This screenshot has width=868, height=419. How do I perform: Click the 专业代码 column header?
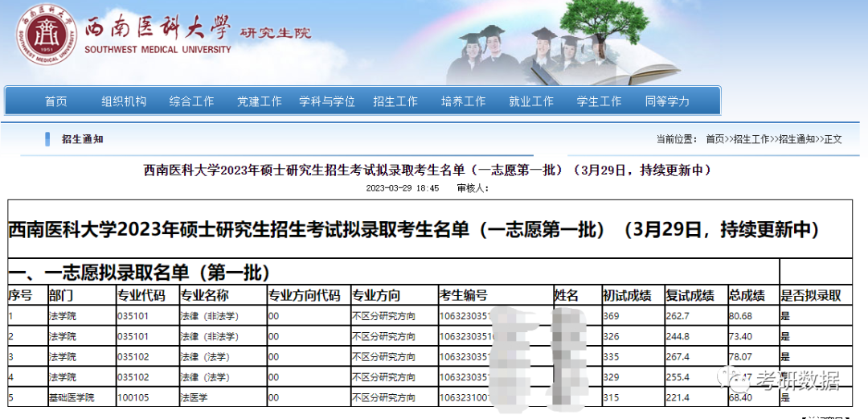[141, 295]
